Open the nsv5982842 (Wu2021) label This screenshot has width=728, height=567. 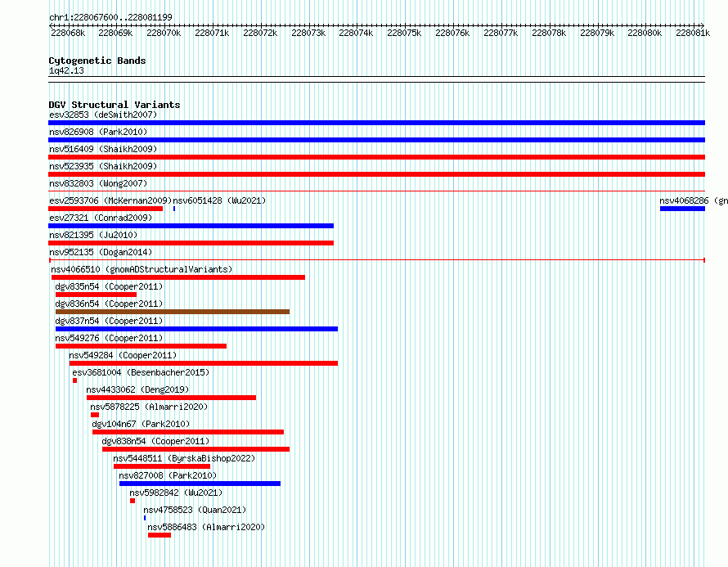click(176, 493)
